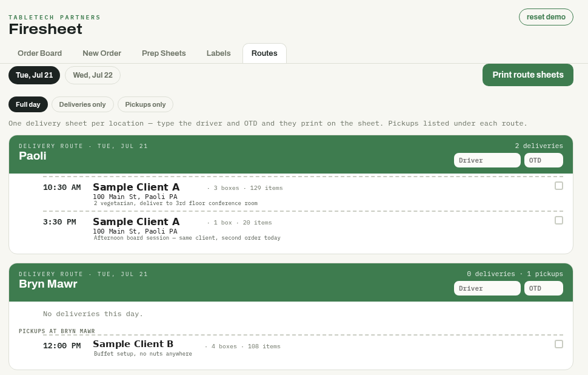Click the Bryn Mawr route heading
Screen dimensions: 588x375
(x=48, y=284)
